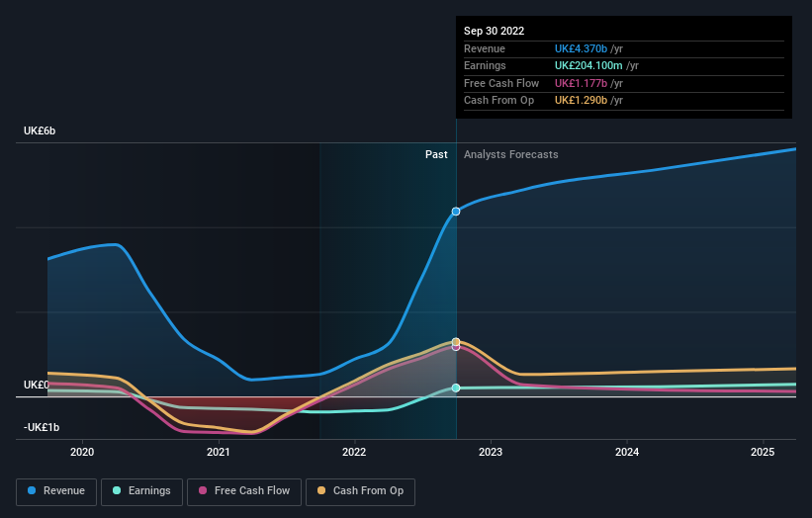Select the 2023 x-axis label

491,452
